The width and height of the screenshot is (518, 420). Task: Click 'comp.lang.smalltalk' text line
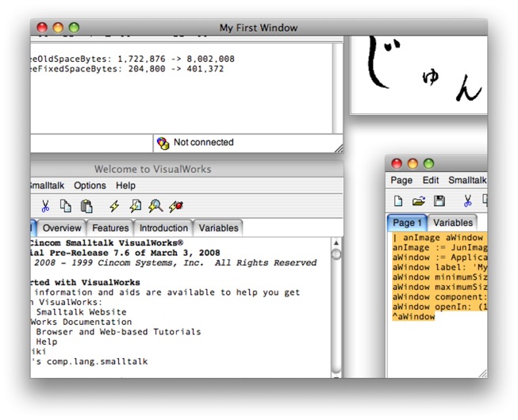click(x=97, y=361)
